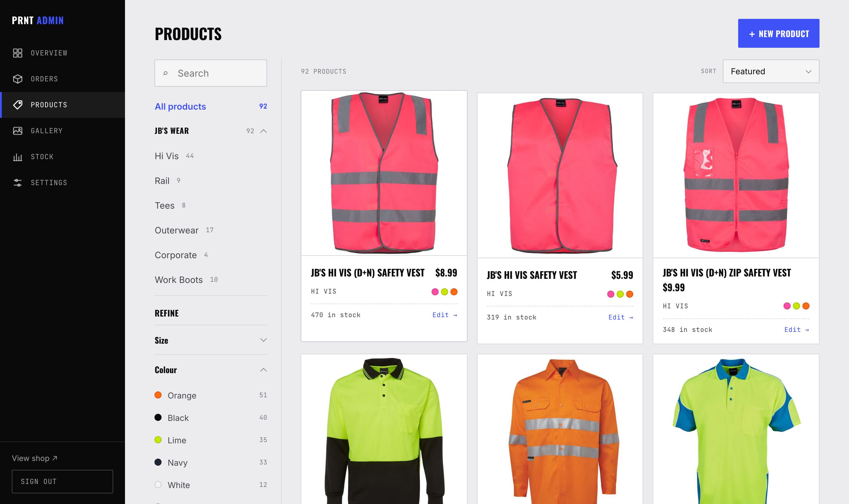849x504 pixels.
Task: Go to the Orders section
Action: (62, 79)
